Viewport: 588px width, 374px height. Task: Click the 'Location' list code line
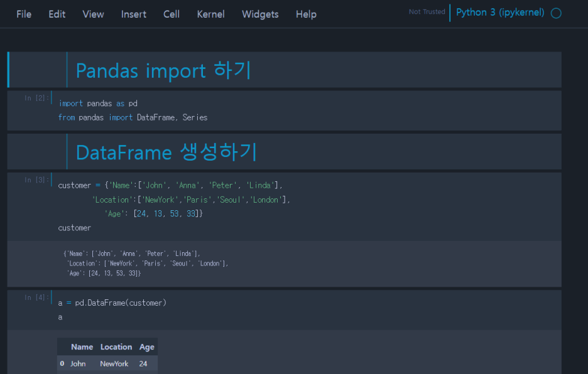tap(191, 200)
